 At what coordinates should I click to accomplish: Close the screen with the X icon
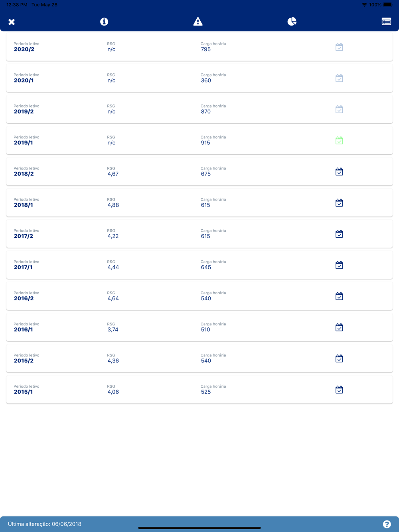pyautogui.click(x=12, y=22)
